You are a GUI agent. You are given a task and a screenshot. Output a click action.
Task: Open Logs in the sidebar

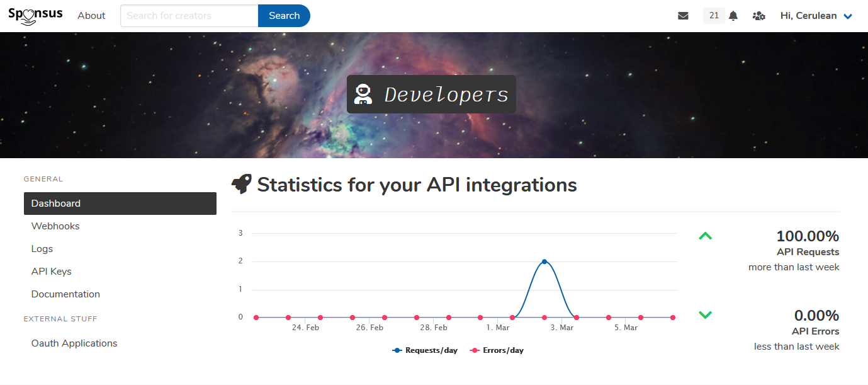[120, 249]
